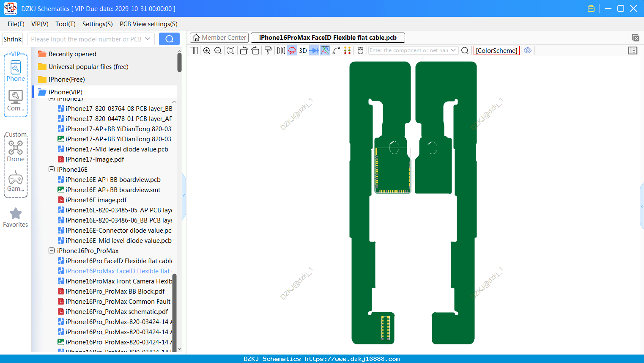Click the Shrink button

pyautogui.click(x=13, y=39)
